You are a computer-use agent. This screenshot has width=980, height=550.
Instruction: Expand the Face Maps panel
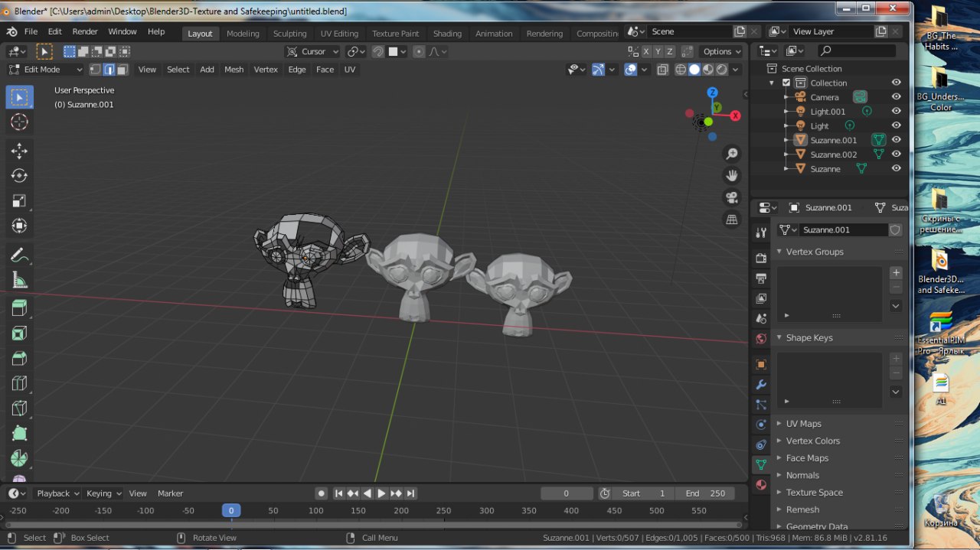coord(779,458)
